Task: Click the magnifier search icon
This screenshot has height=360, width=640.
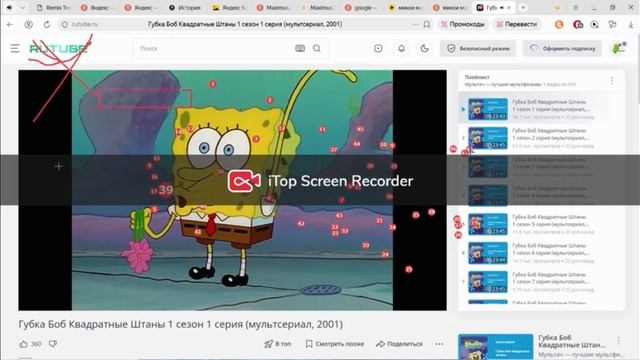Action: [317, 49]
